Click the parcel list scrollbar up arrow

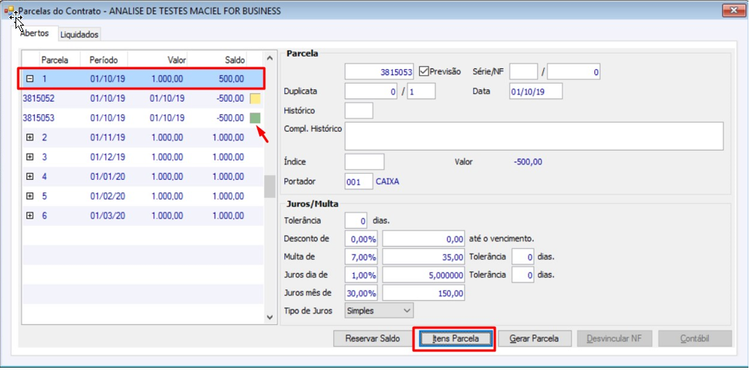coord(269,58)
